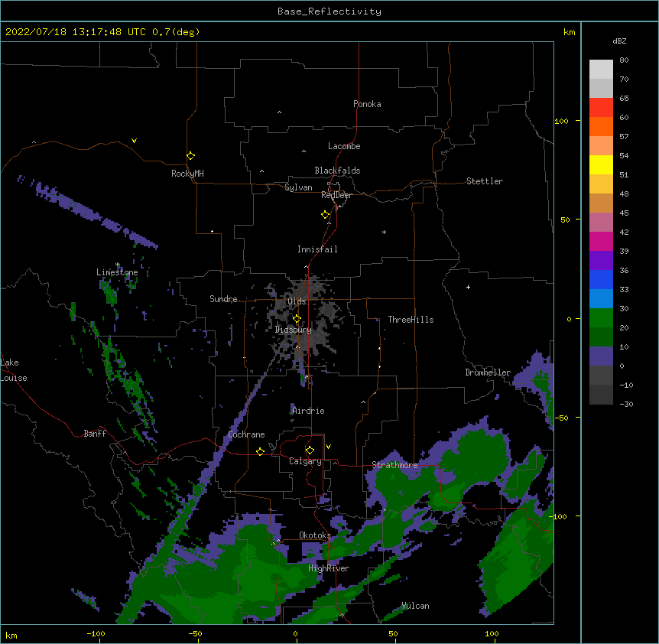Select the bright yellow legend swatch below 54
The height and width of the screenshot is (644, 659).
(x=601, y=164)
